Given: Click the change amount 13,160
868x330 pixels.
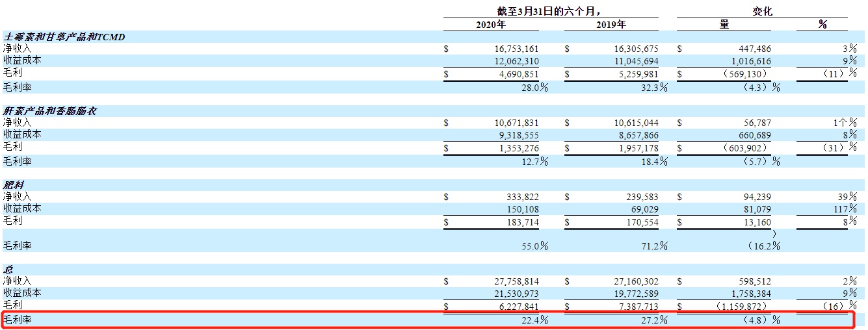Looking at the screenshot, I should [x=757, y=222].
